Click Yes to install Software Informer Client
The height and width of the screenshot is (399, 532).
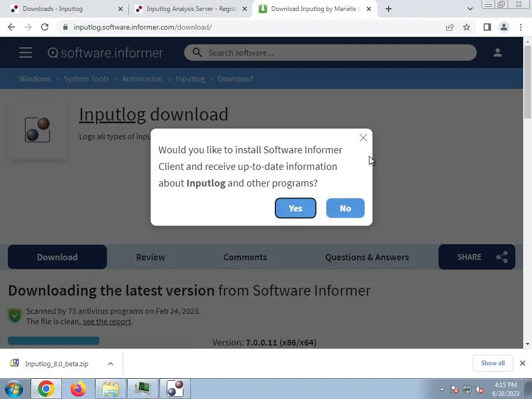(x=295, y=208)
